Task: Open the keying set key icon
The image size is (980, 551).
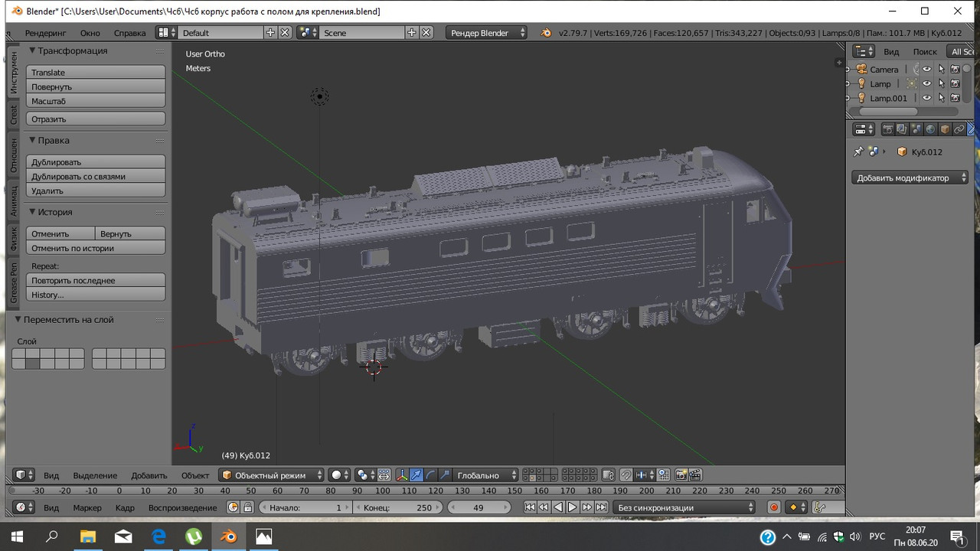Action: pyautogui.click(x=819, y=507)
